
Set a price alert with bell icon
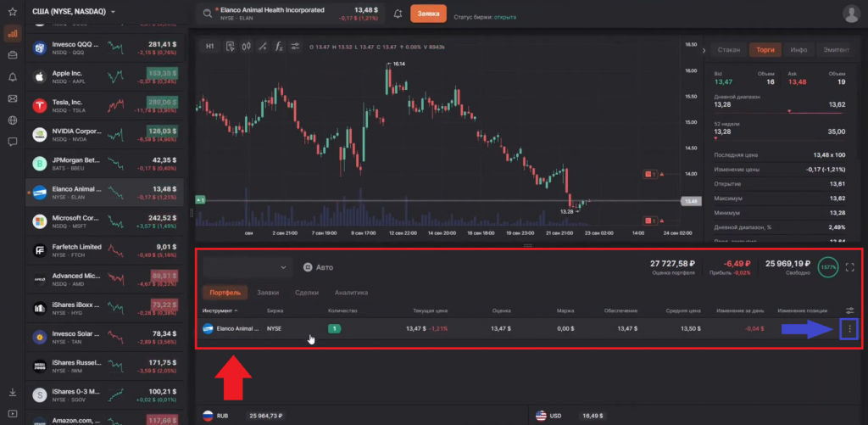coord(398,14)
